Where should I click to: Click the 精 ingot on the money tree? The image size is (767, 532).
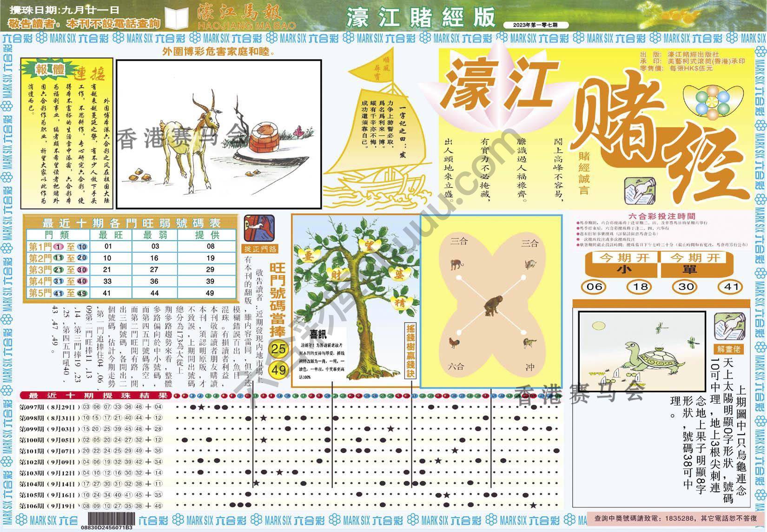(401, 304)
